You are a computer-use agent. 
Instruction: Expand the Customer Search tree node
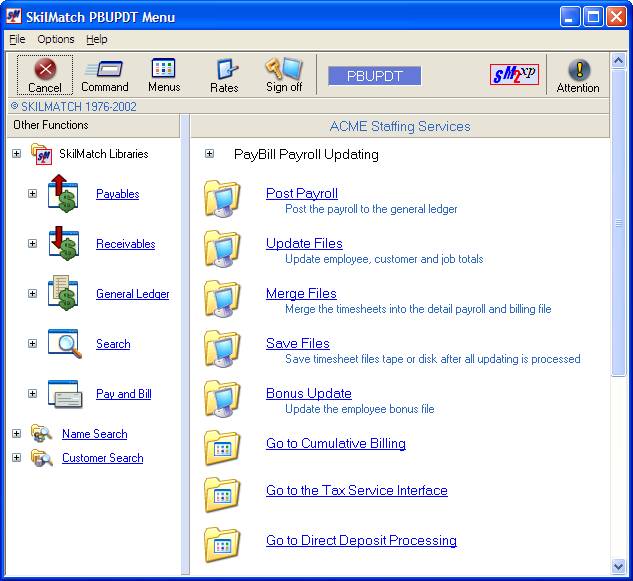(17, 458)
